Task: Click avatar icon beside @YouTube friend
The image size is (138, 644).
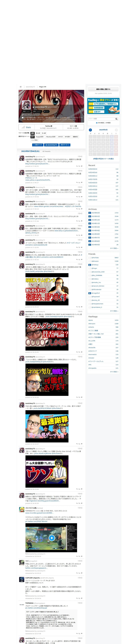Action: pyautogui.click(x=90, y=257)
